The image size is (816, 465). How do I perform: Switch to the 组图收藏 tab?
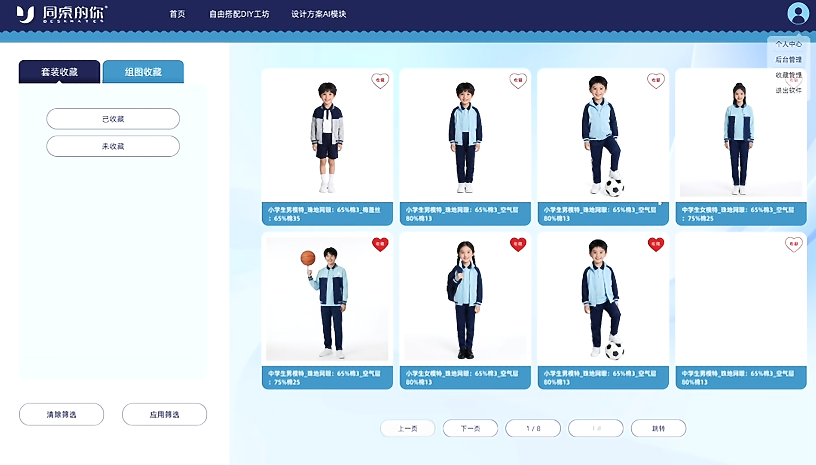click(143, 72)
